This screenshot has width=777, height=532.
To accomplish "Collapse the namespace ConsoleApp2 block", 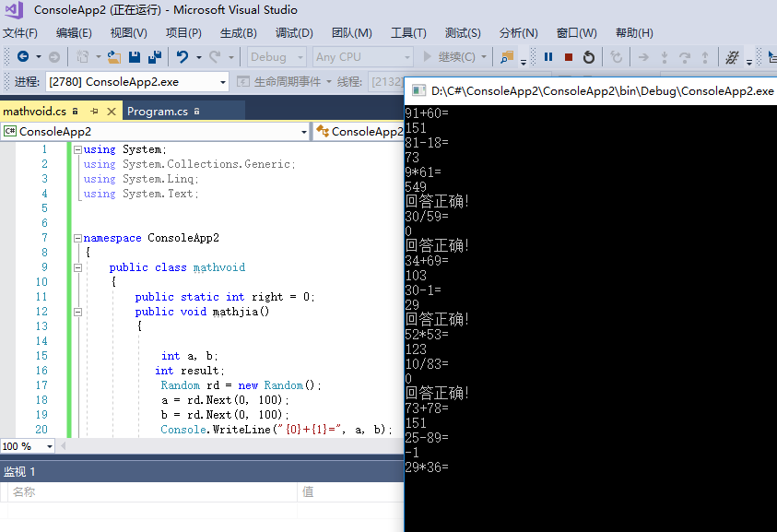I will 77,238.
